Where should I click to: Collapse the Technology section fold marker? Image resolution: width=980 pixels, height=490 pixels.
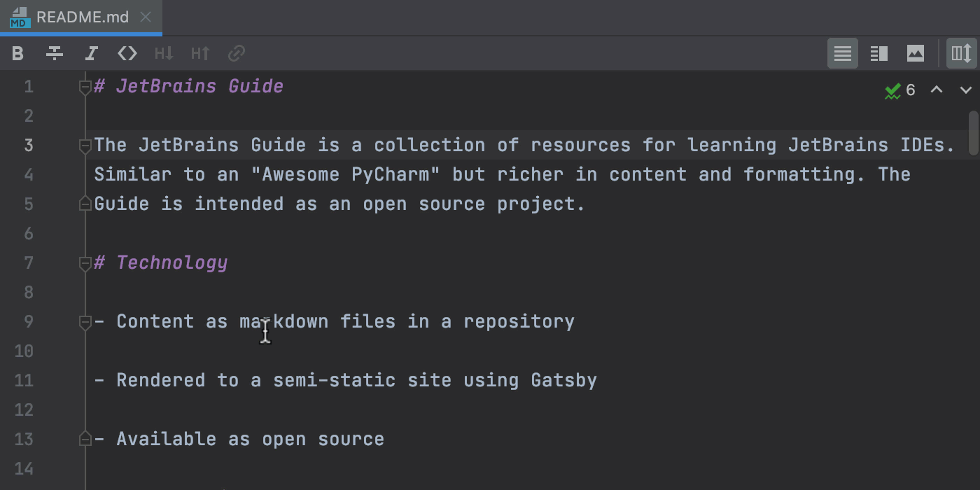coord(85,262)
